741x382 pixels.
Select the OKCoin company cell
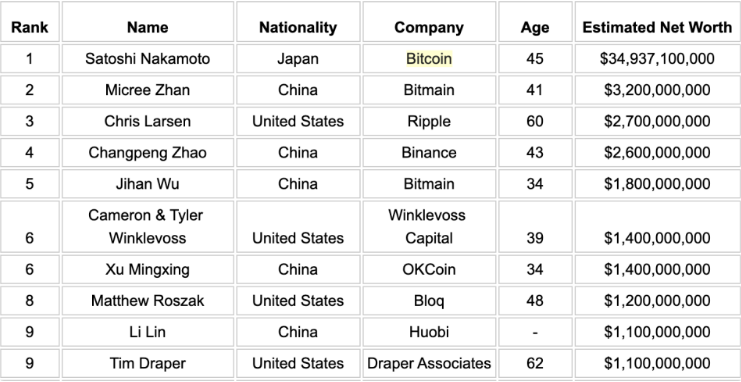tap(429, 269)
